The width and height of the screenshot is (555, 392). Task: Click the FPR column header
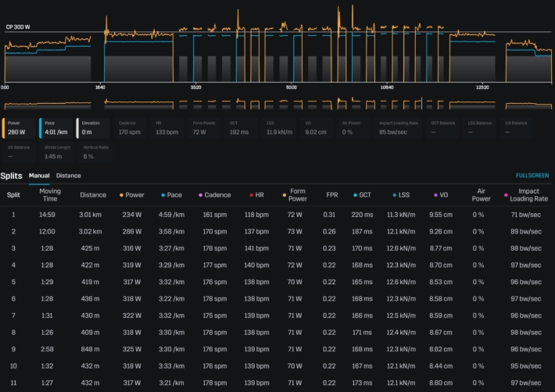pos(331,194)
